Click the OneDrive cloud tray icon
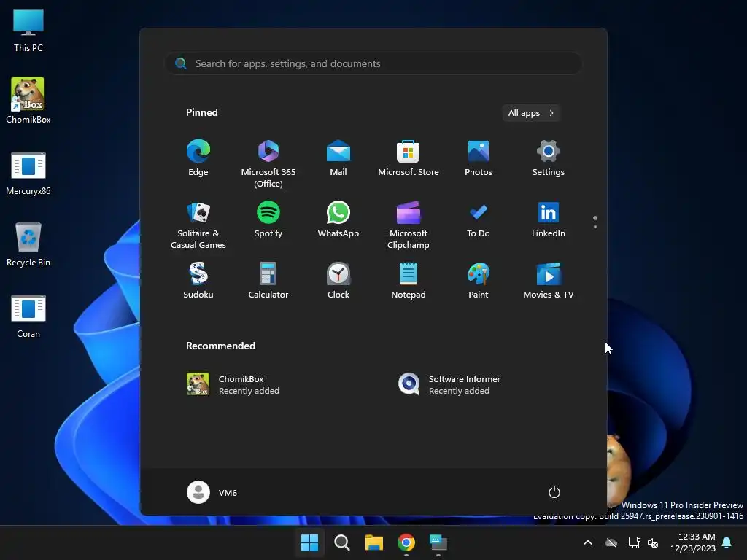 pyautogui.click(x=611, y=542)
